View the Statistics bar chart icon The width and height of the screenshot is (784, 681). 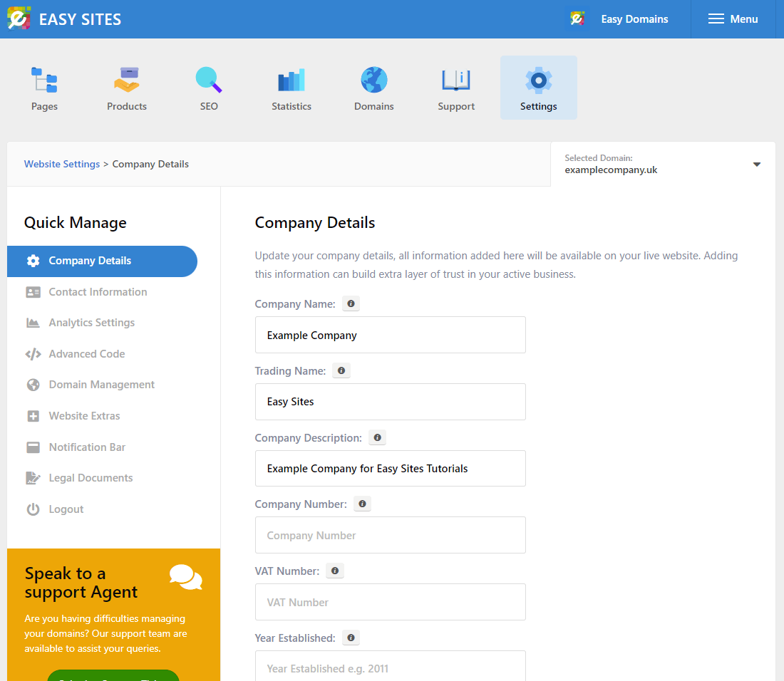pyautogui.click(x=292, y=80)
